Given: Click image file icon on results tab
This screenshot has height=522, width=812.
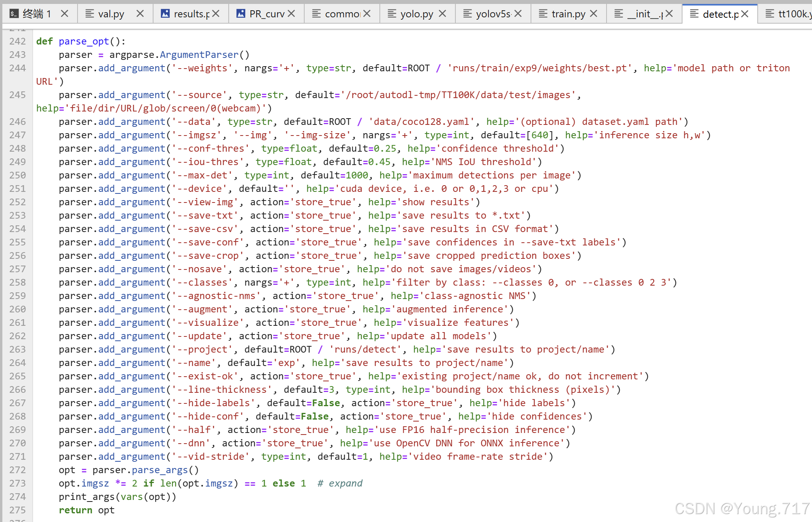Looking at the screenshot, I should coord(165,14).
